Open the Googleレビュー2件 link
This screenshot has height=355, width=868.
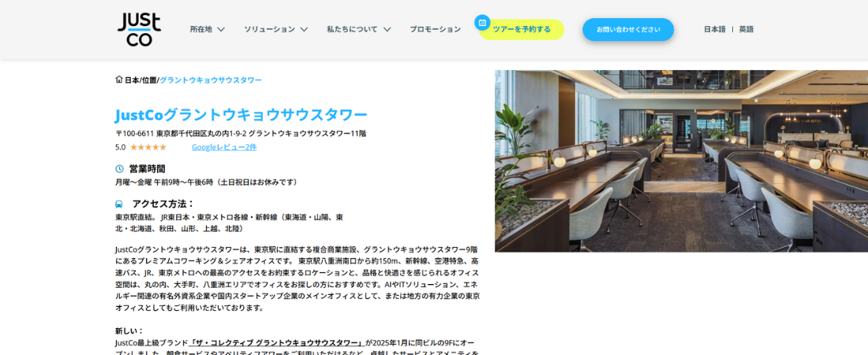224,148
